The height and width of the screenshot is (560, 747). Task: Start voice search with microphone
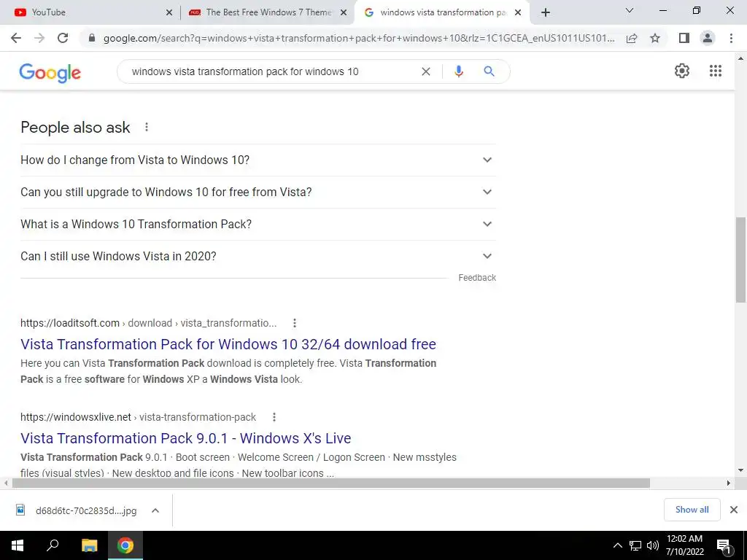[459, 71]
